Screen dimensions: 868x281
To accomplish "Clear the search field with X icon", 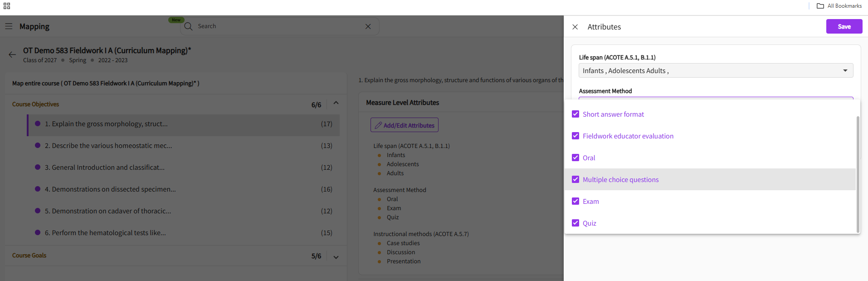I will tap(368, 26).
